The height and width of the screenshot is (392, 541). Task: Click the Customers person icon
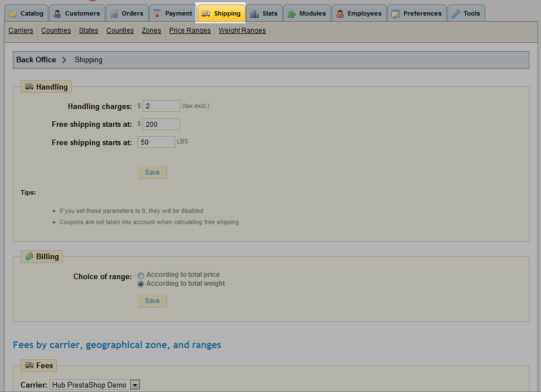[57, 14]
